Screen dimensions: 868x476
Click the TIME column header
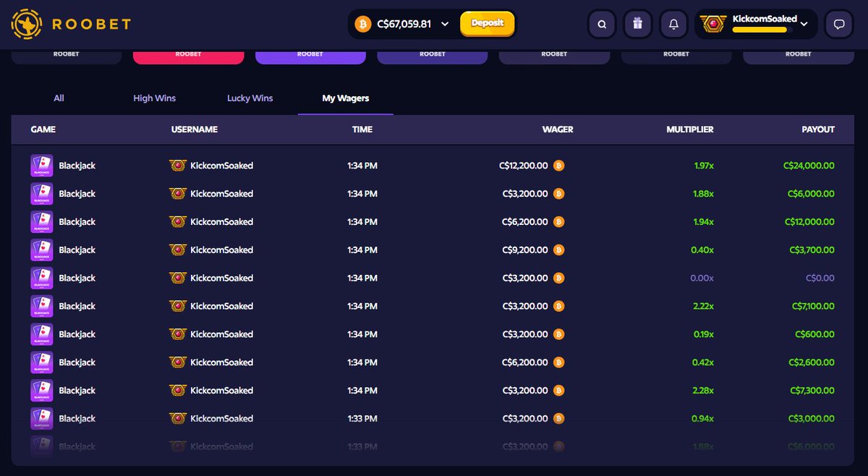coord(362,129)
